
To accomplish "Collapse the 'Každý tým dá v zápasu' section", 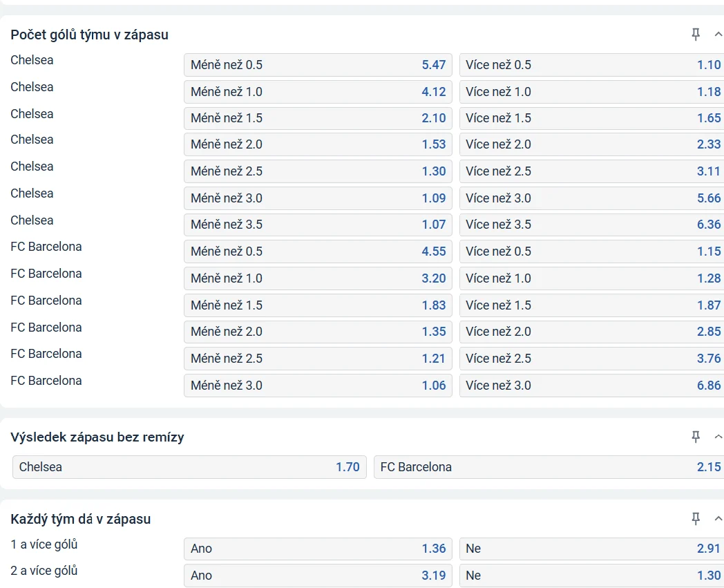I will pyautogui.click(x=718, y=518).
